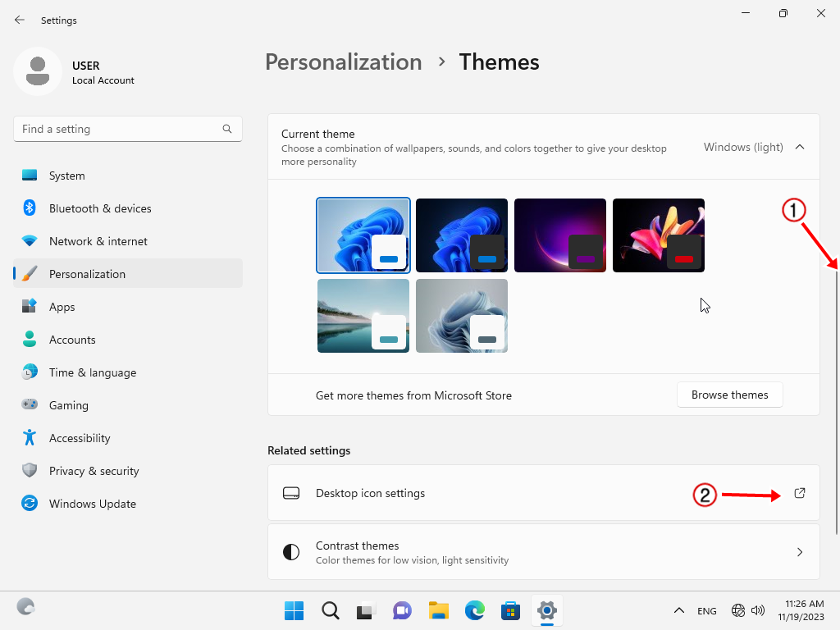Screen dimensions: 840x630
Task: Open Apps settings category
Action: pos(127,307)
